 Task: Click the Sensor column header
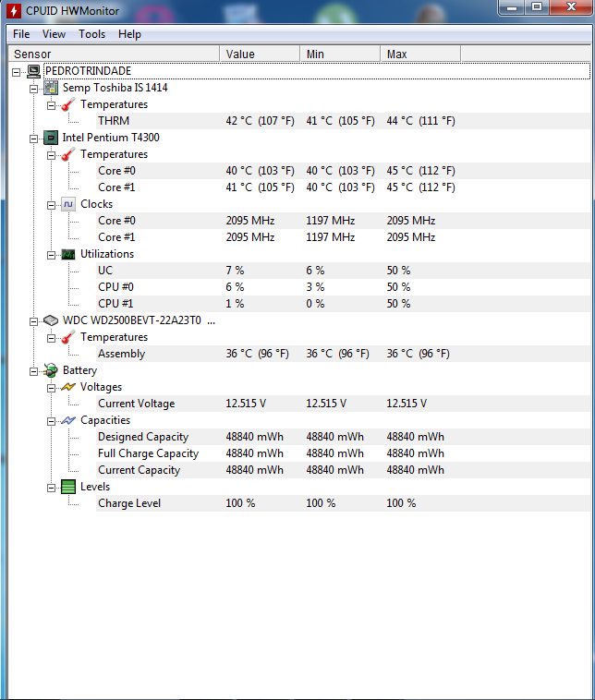pos(114,54)
